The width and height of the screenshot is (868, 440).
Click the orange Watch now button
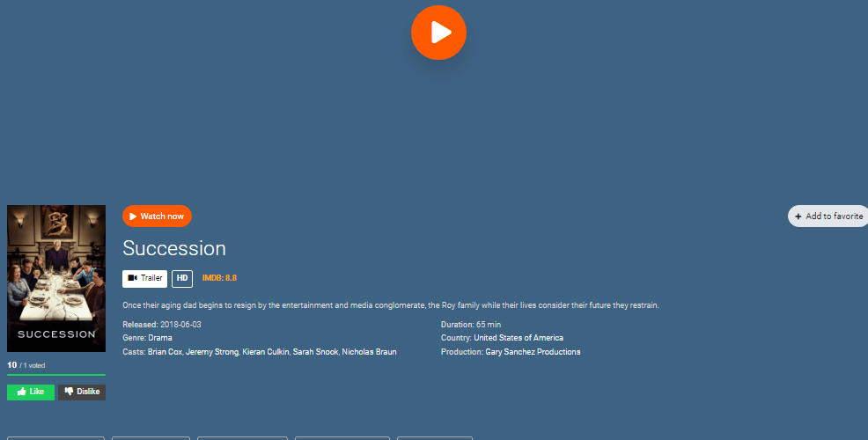(158, 216)
